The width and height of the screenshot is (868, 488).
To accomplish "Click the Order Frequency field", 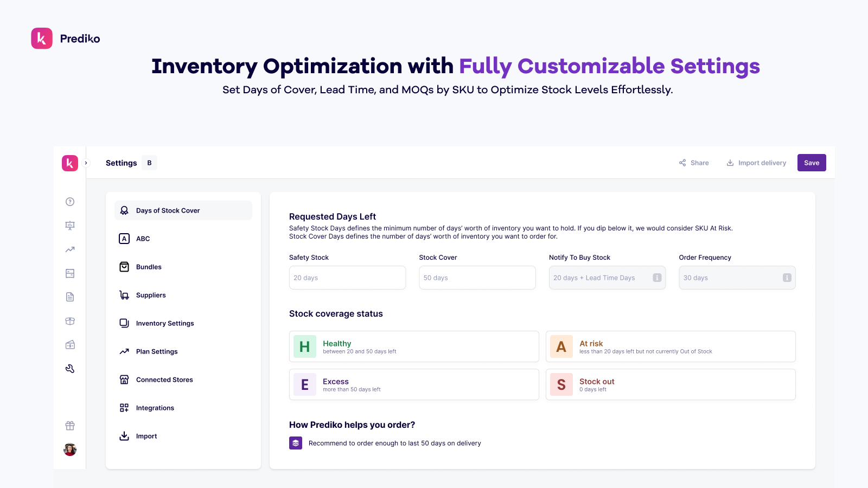I will pos(737,278).
